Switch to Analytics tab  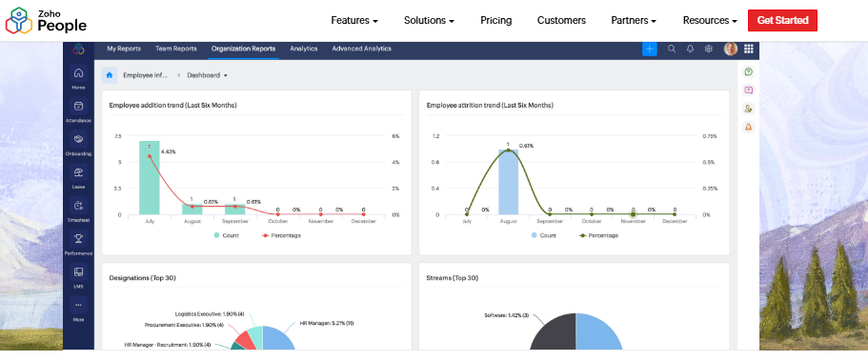(x=303, y=49)
